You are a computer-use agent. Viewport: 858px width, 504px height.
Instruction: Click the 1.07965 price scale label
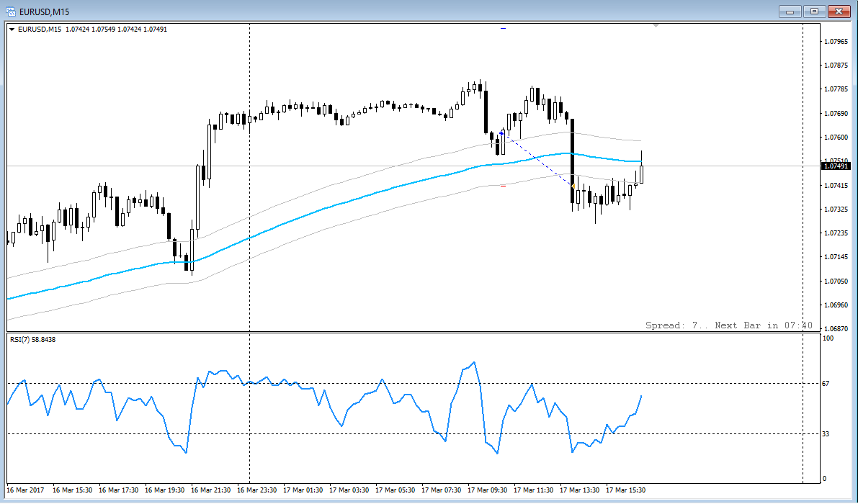point(836,42)
